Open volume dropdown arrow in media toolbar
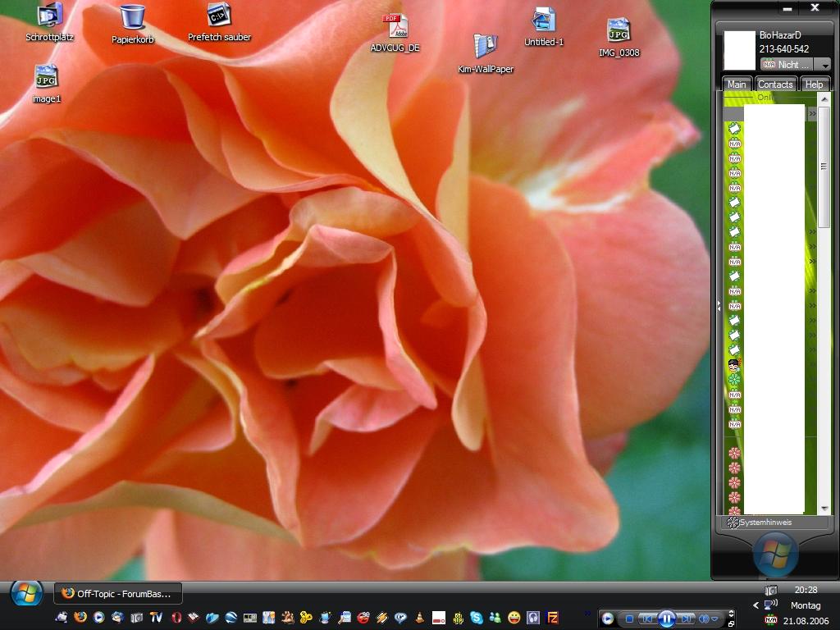Image resolution: width=840 pixels, height=630 pixels. pos(714,619)
